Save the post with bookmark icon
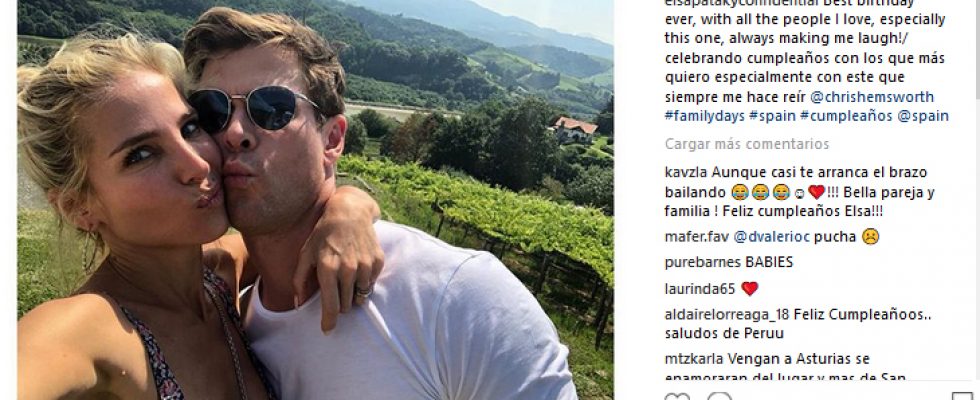The width and height of the screenshot is (980, 400). point(962,396)
